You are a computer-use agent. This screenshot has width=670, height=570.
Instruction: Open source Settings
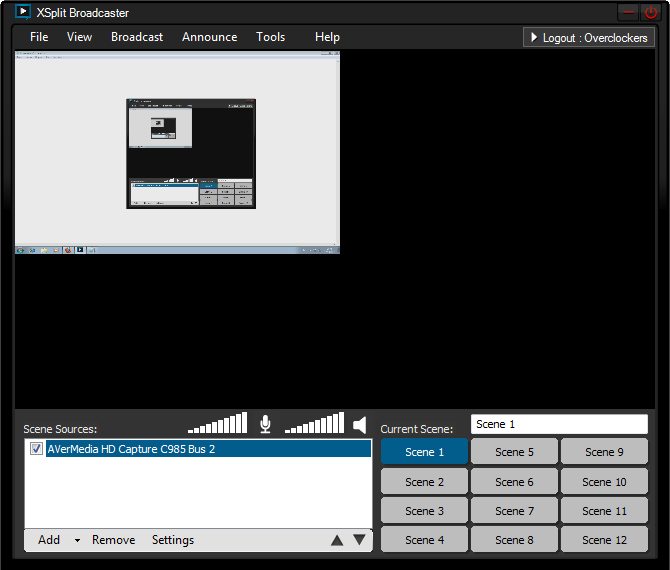(173, 540)
